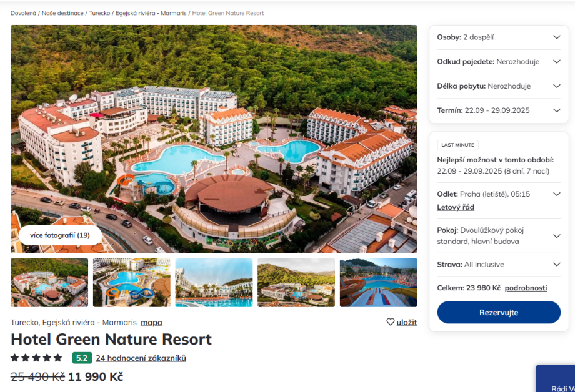This screenshot has height=392, width=575.
Task: Open the Letový řád link
Action: pyautogui.click(x=456, y=207)
